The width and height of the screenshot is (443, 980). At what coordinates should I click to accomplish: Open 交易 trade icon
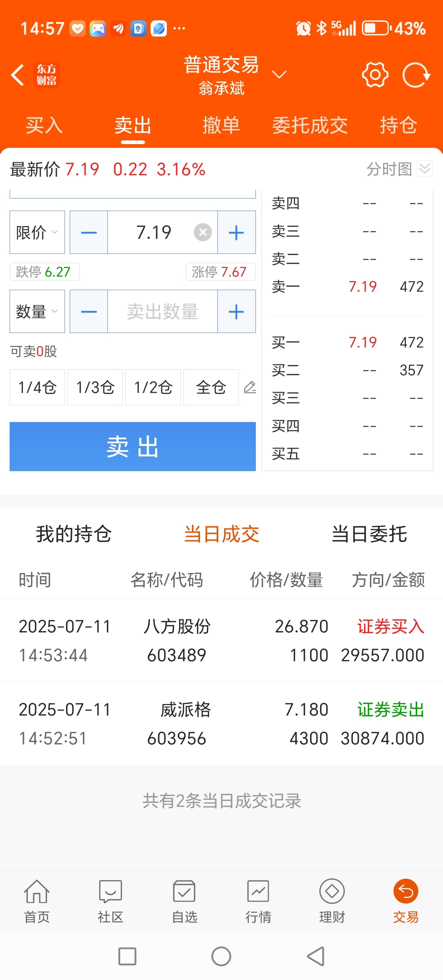pyautogui.click(x=406, y=901)
